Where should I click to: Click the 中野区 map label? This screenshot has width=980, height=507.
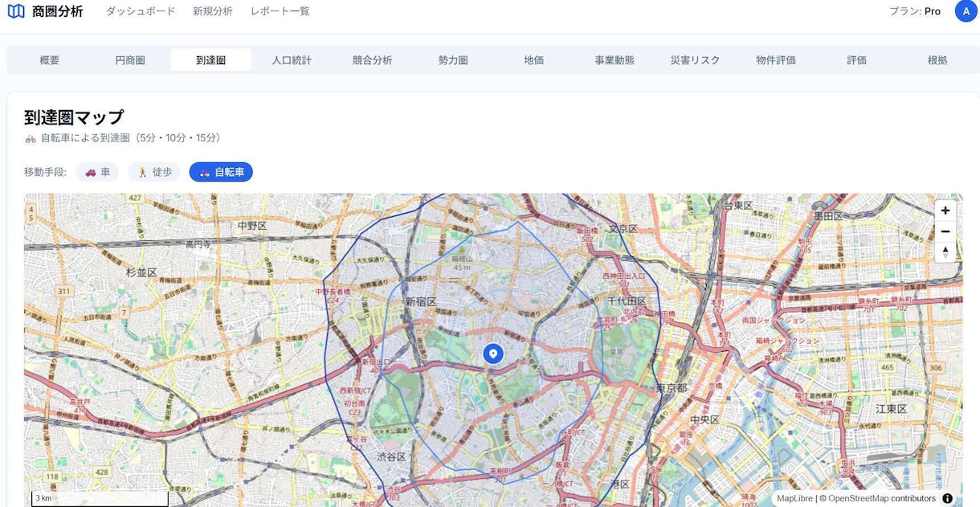pos(252,226)
